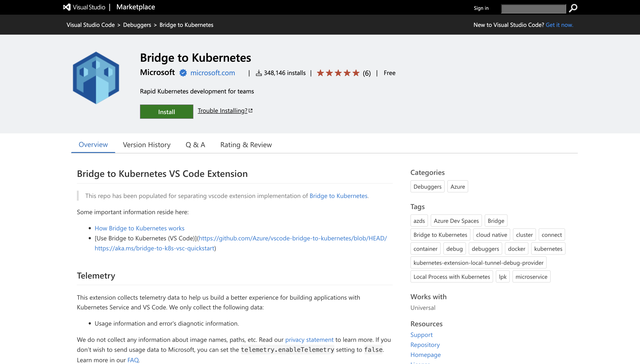This screenshot has height=364, width=640.
Task: Expand the Q & A section tab
Action: click(195, 144)
